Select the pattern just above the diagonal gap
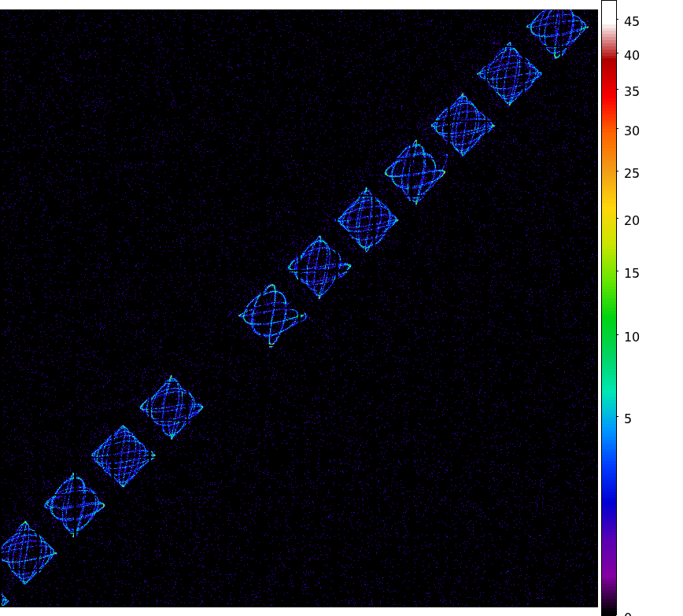683x616 pixels. 272,315
